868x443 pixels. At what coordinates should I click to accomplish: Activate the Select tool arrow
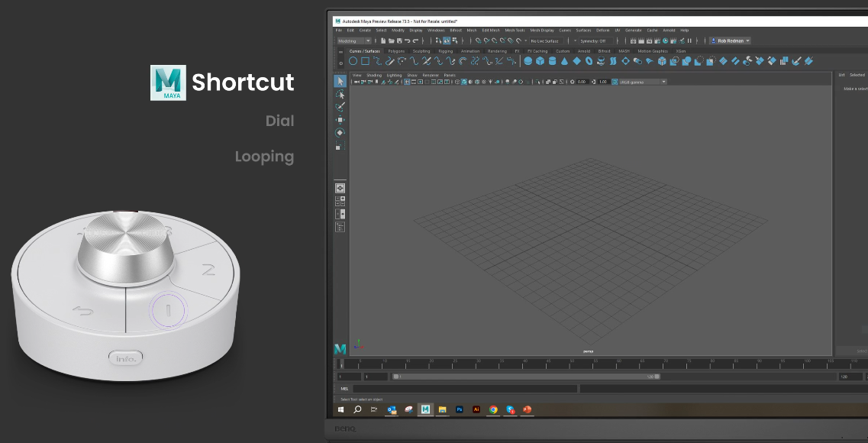click(x=340, y=81)
